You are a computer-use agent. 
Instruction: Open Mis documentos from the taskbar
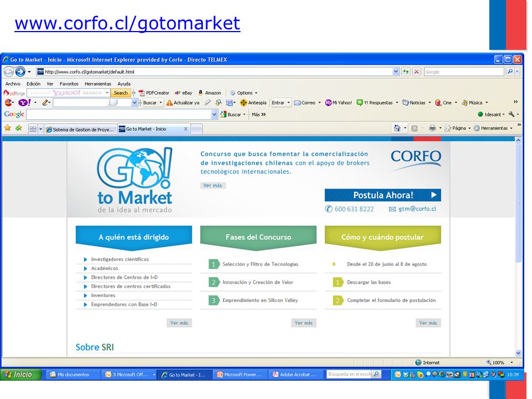(x=73, y=375)
